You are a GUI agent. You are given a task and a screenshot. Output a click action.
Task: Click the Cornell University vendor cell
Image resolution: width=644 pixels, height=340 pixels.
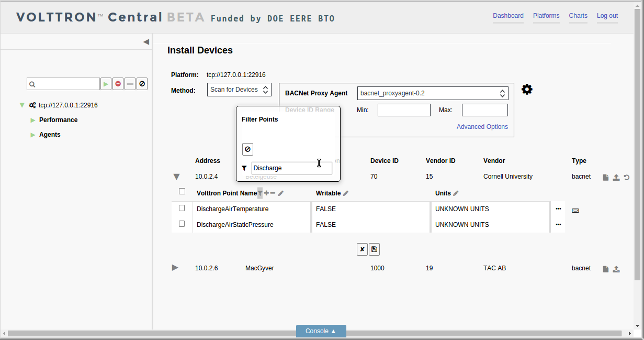tap(508, 177)
